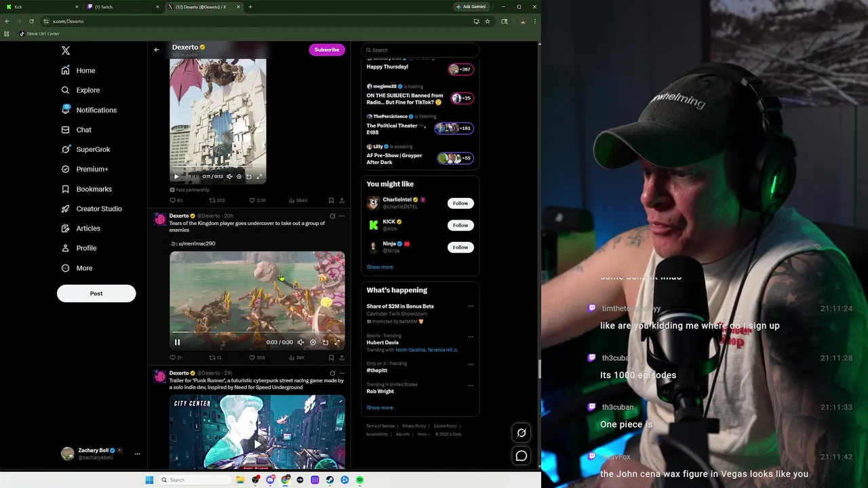
Task: View analytics of the post with 584K views
Action: [x=298, y=200]
